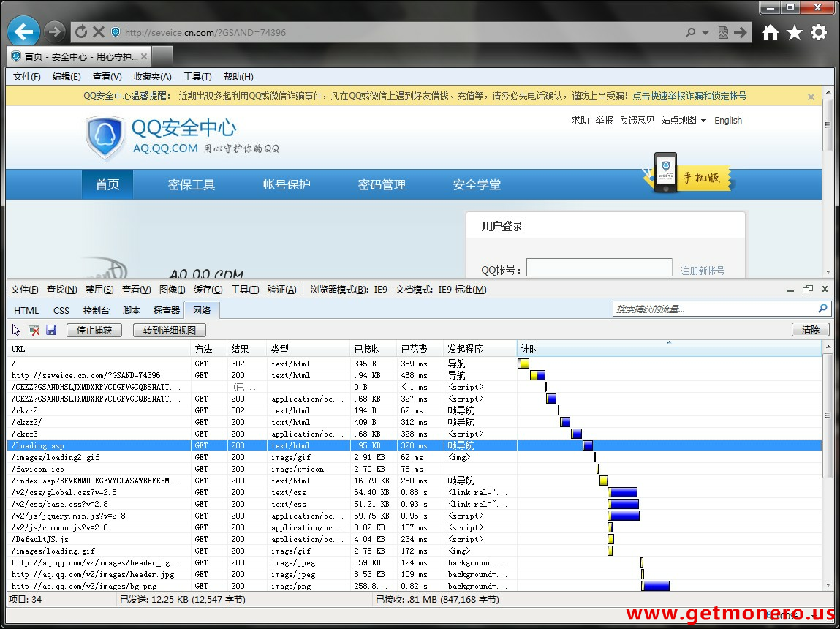Click the QQ帐号 input field
The image size is (840, 629).
[x=599, y=268]
